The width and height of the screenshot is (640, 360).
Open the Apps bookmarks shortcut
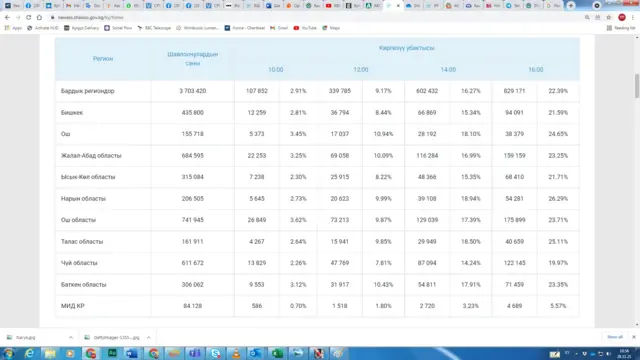pyautogui.click(x=13, y=28)
